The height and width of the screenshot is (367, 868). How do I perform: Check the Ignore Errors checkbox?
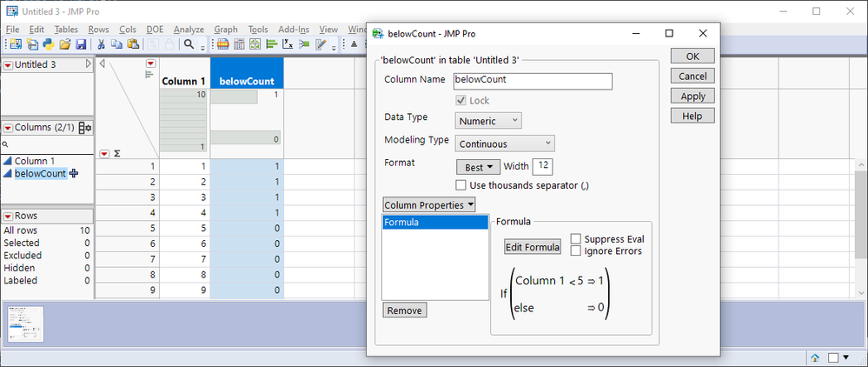pos(576,250)
